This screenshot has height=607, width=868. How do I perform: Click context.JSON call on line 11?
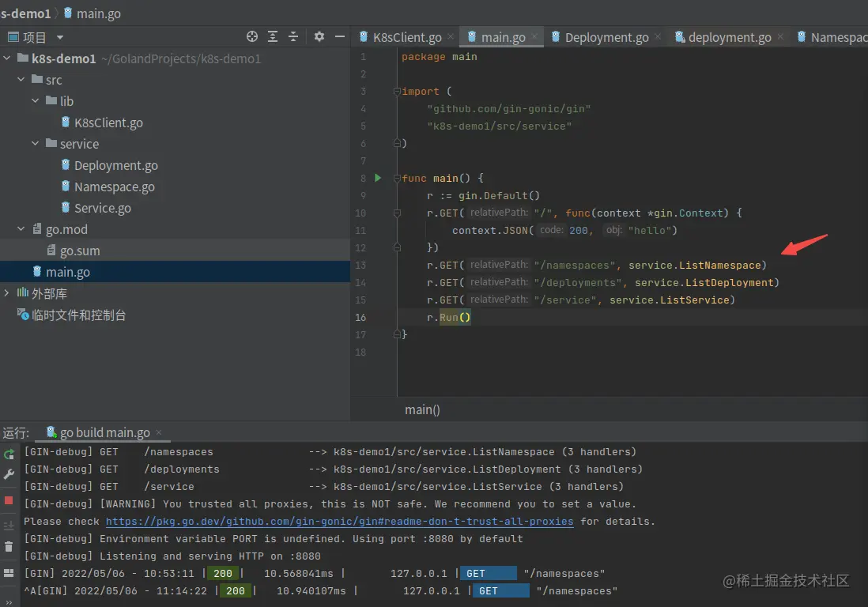pyautogui.click(x=490, y=230)
